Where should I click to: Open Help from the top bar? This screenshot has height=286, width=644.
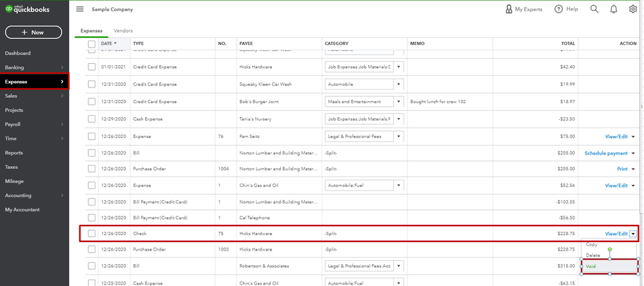566,9
